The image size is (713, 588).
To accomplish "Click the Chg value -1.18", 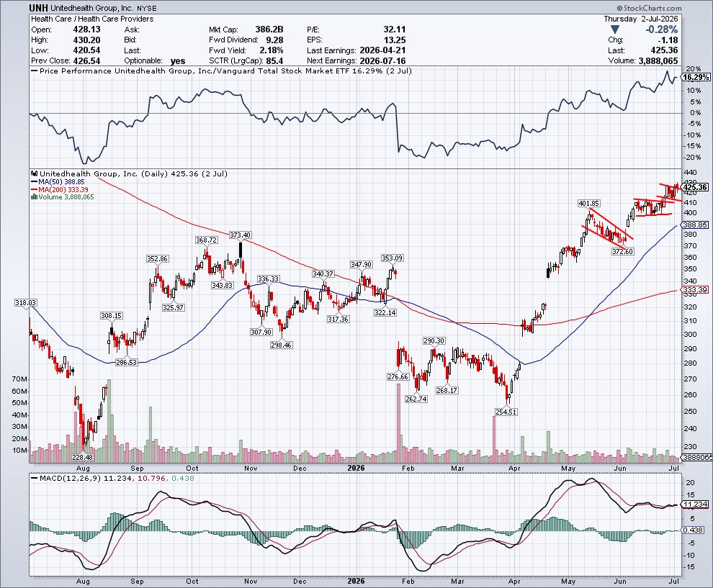I will point(668,40).
